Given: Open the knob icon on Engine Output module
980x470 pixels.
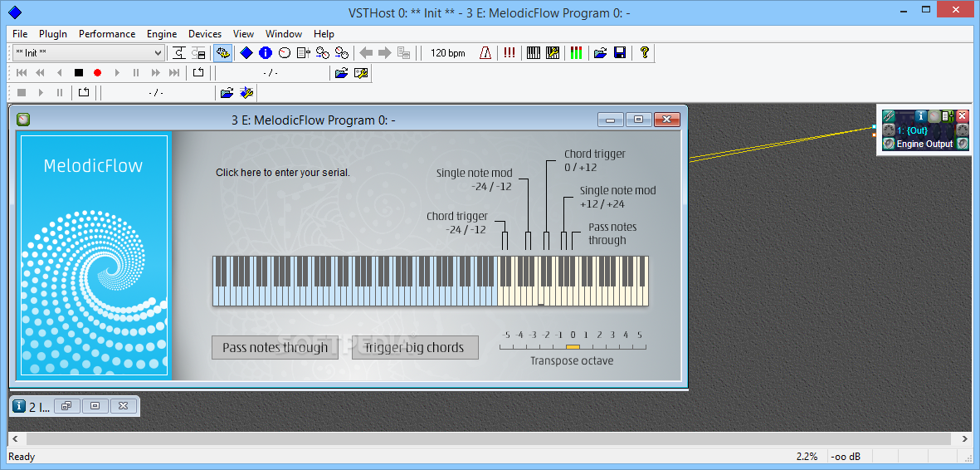Looking at the screenshot, I should tap(934, 115).
